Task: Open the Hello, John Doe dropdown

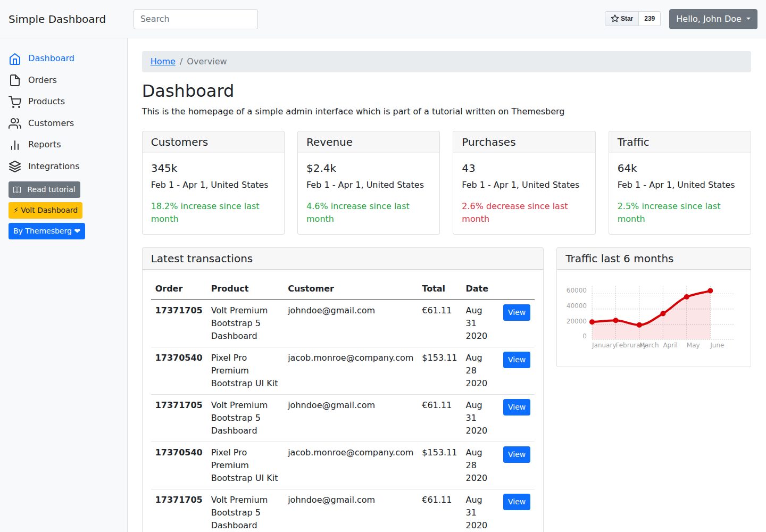Action: tap(713, 19)
